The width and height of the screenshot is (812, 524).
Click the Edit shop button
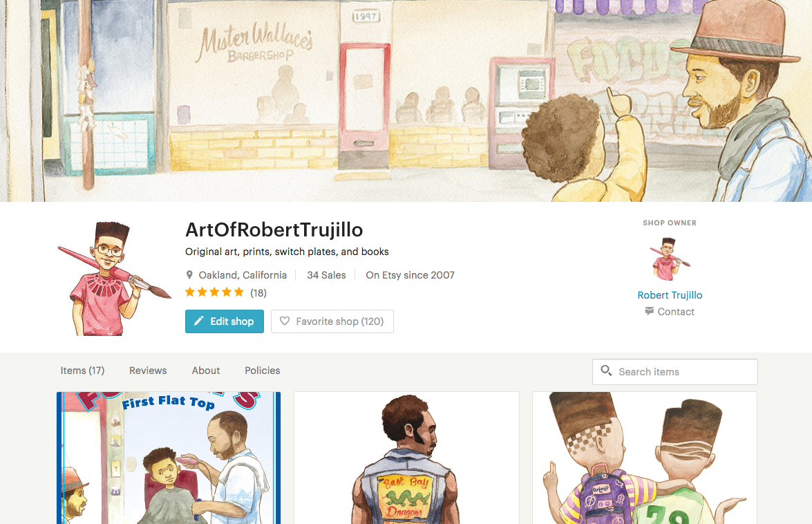click(225, 321)
